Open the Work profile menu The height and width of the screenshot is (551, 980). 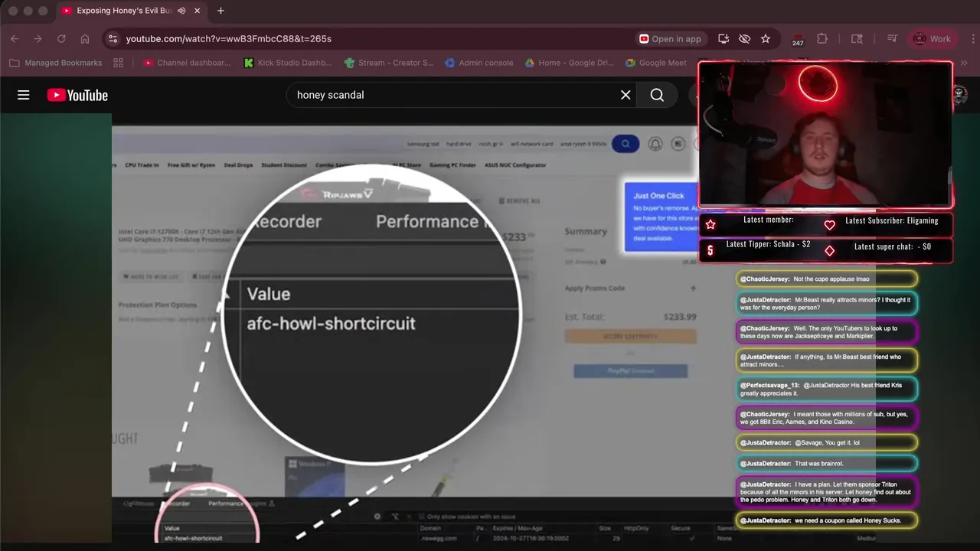point(932,38)
